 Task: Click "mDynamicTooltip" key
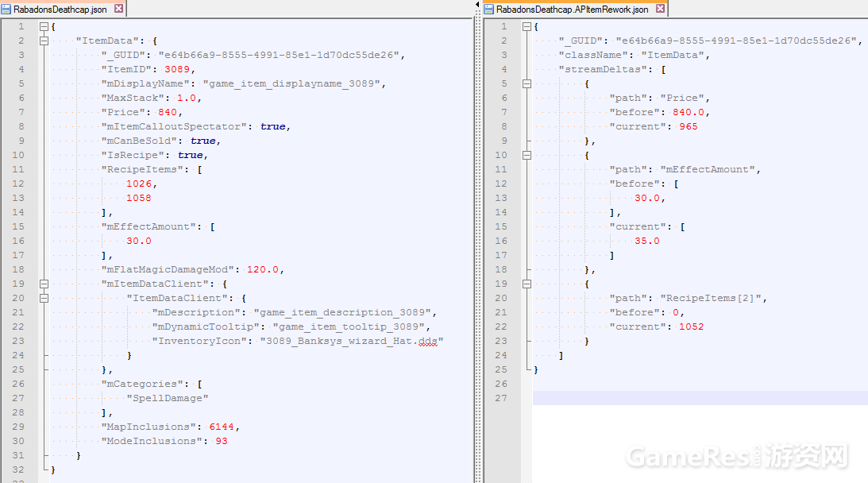[x=206, y=327]
